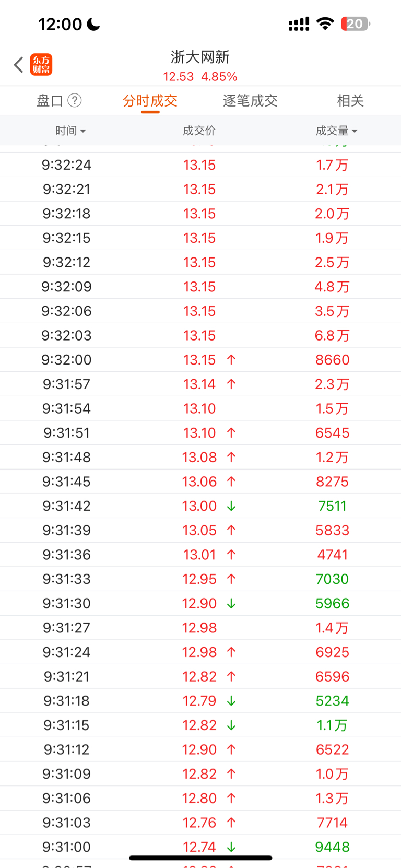The width and height of the screenshot is (401, 868).
Task: Select the active 分时成交 tab
Action: pos(150,100)
